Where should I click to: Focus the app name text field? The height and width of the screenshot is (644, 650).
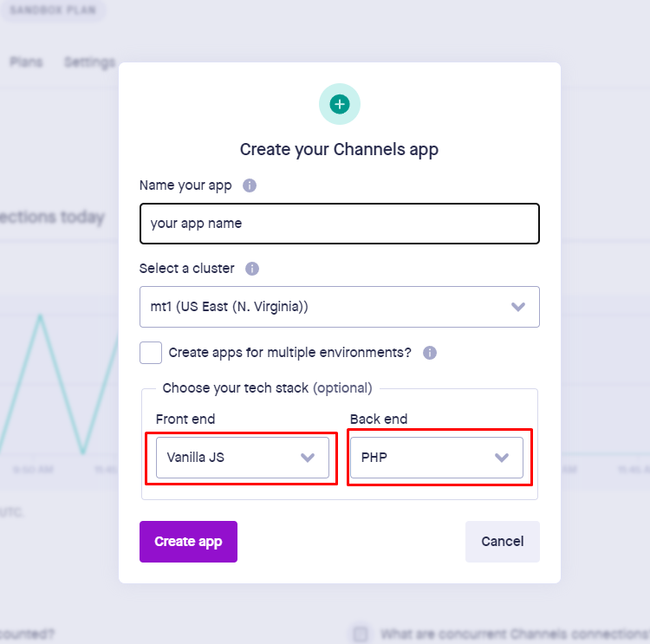coord(339,224)
